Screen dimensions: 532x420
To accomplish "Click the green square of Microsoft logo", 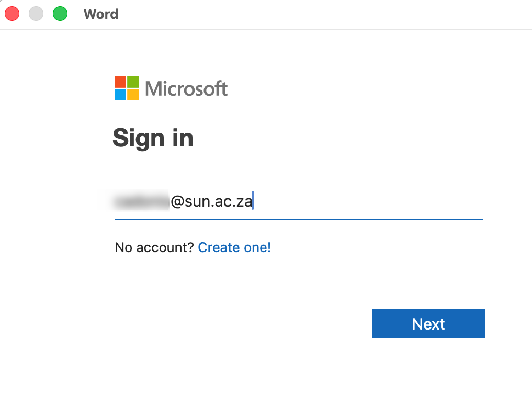I will 133,82.
